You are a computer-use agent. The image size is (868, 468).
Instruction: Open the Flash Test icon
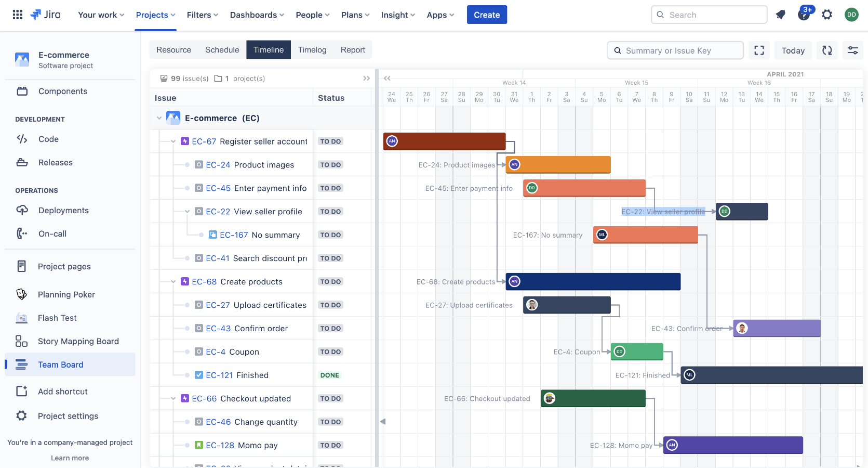(22, 318)
